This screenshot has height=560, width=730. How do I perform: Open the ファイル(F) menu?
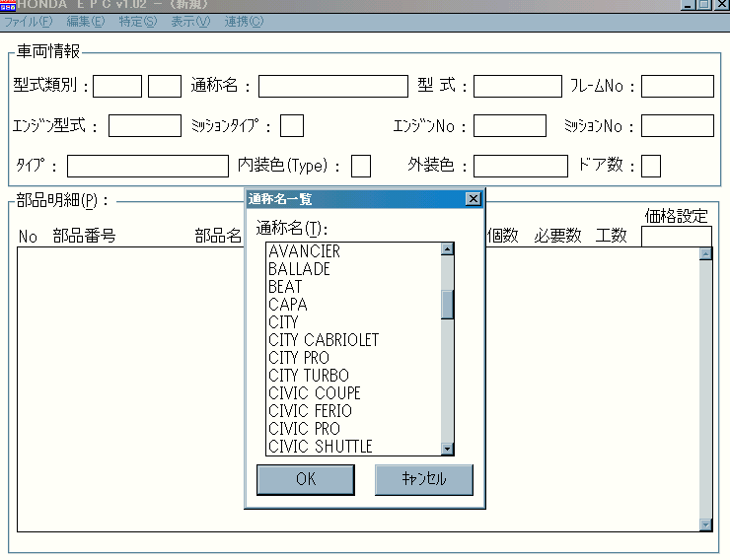pyautogui.click(x=29, y=22)
